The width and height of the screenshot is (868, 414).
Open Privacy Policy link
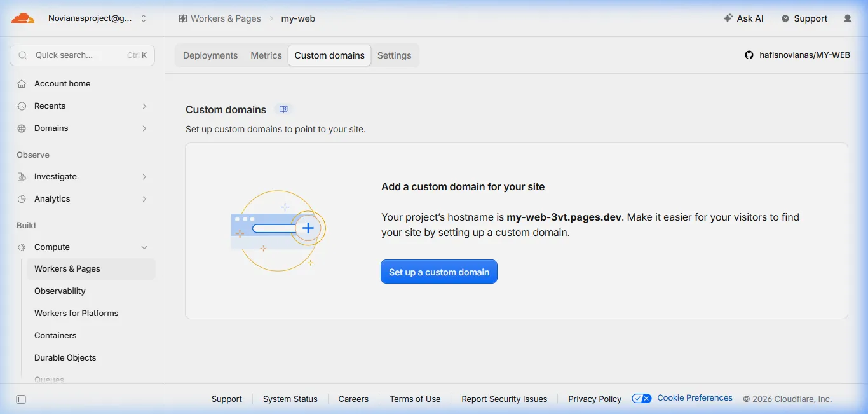tap(595, 399)
